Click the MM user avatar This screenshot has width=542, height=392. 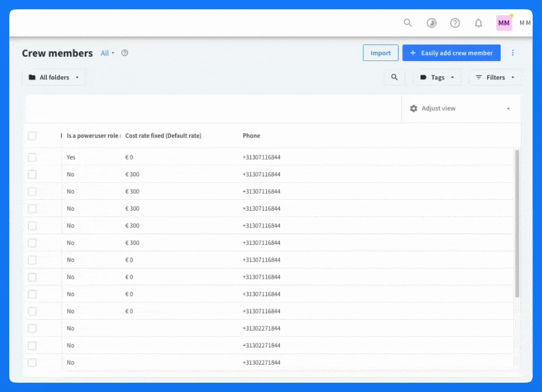[x=504, y=23]
